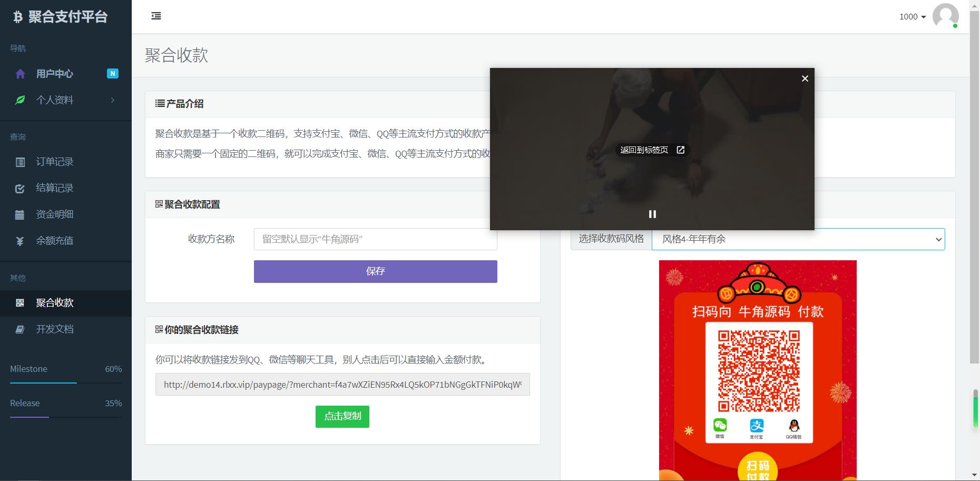Pause the picture-in-picture video

click(652, 214)
